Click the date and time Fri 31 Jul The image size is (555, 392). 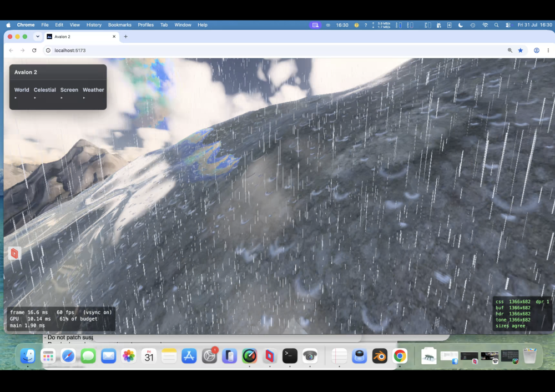pyautogui.click(x=534, y=25)
